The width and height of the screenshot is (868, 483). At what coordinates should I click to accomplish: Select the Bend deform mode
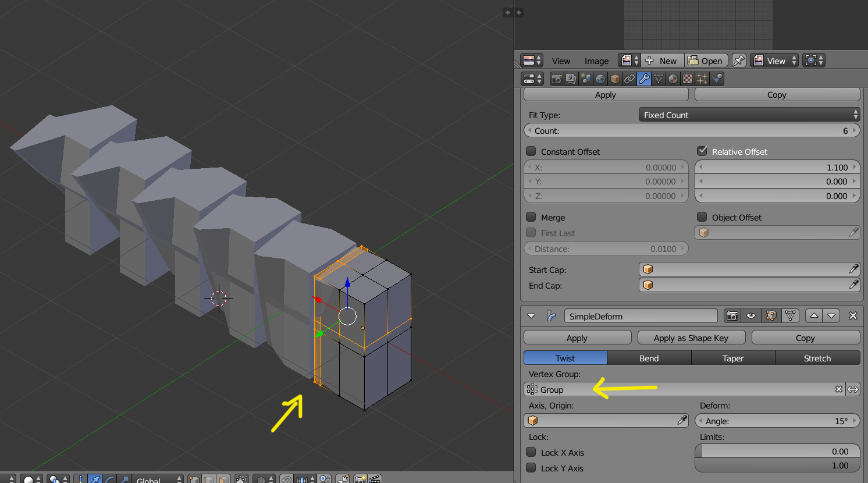[649, 358]
